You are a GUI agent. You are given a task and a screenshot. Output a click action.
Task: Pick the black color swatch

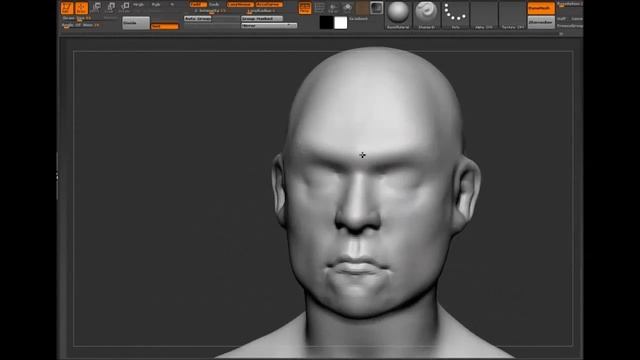[x=326, y=22]
